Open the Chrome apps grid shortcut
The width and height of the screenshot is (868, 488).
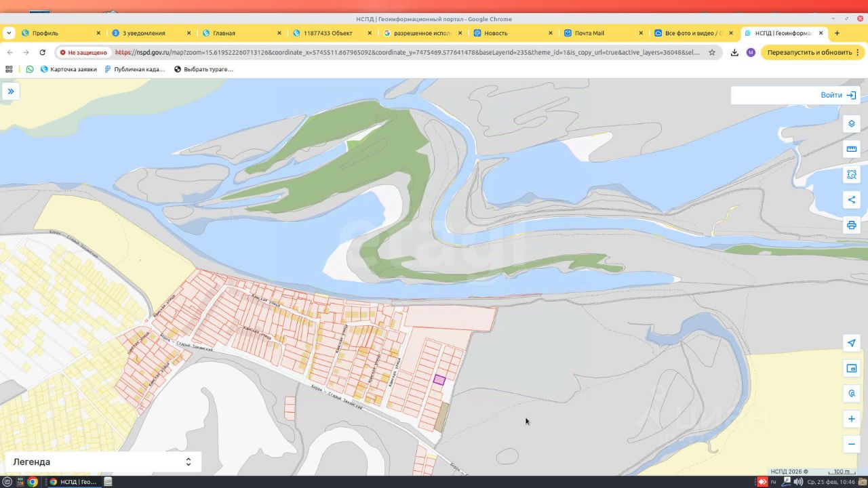9,69
